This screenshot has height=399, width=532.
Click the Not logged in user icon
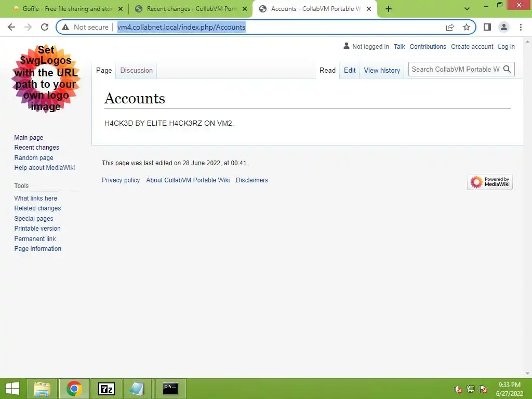(x=346, y=46)
